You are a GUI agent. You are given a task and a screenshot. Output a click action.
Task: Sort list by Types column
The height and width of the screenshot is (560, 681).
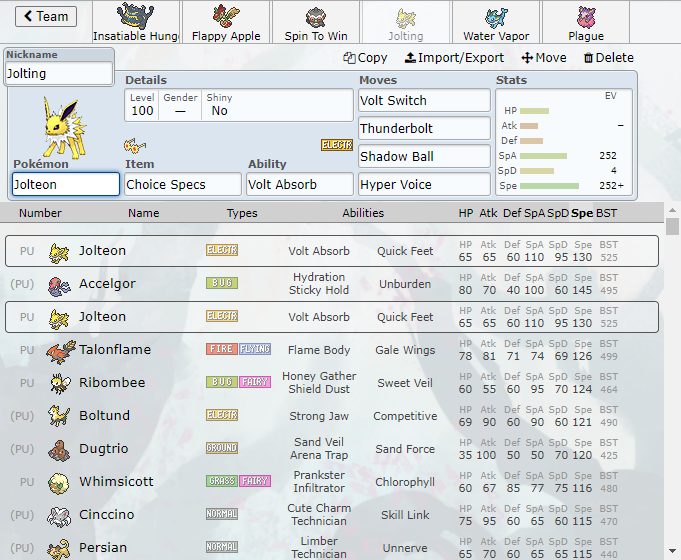(x=242, y=213)
